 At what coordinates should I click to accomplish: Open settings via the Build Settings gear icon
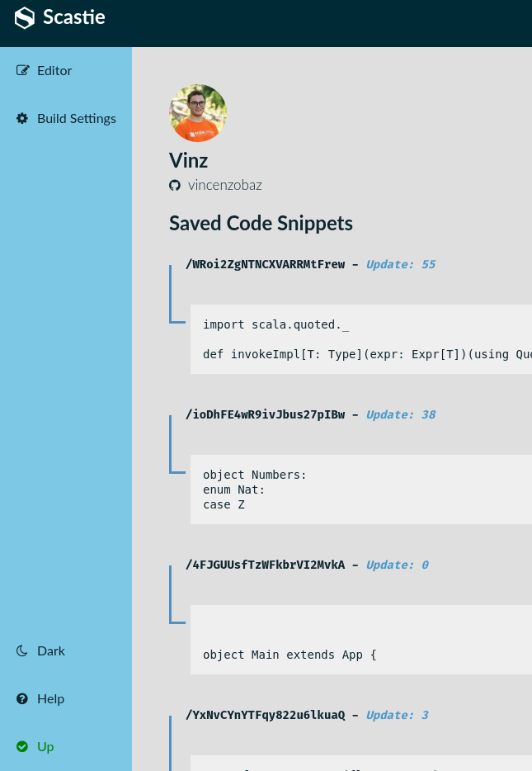click(21, 118)
